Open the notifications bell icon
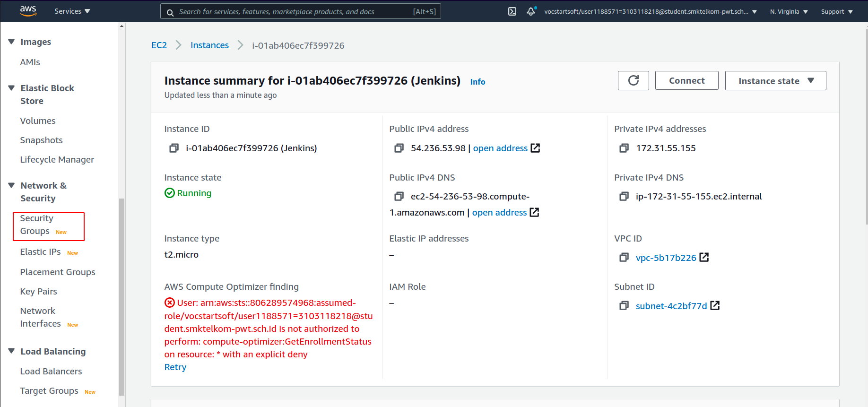This screenshot has width=868, height=407. click(531, 11)
